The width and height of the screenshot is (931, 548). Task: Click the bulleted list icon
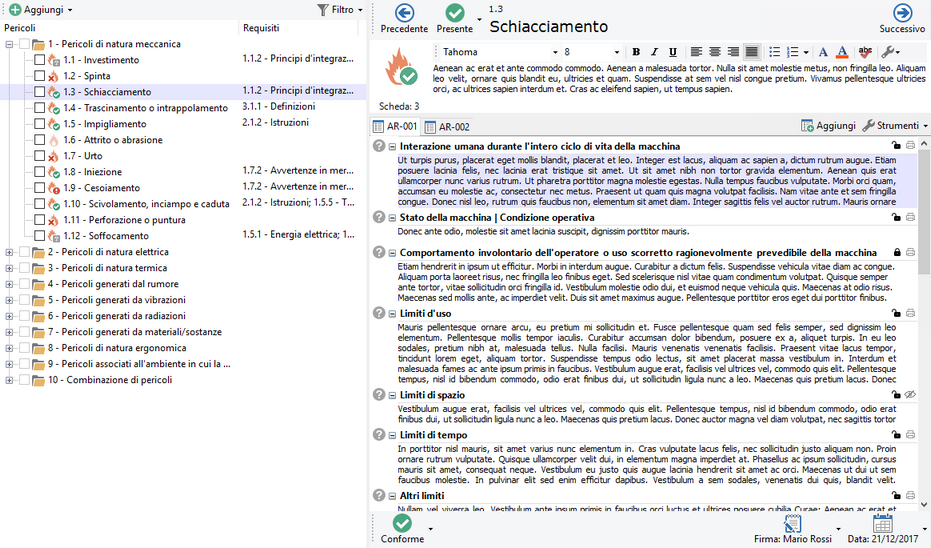point(775,52)
